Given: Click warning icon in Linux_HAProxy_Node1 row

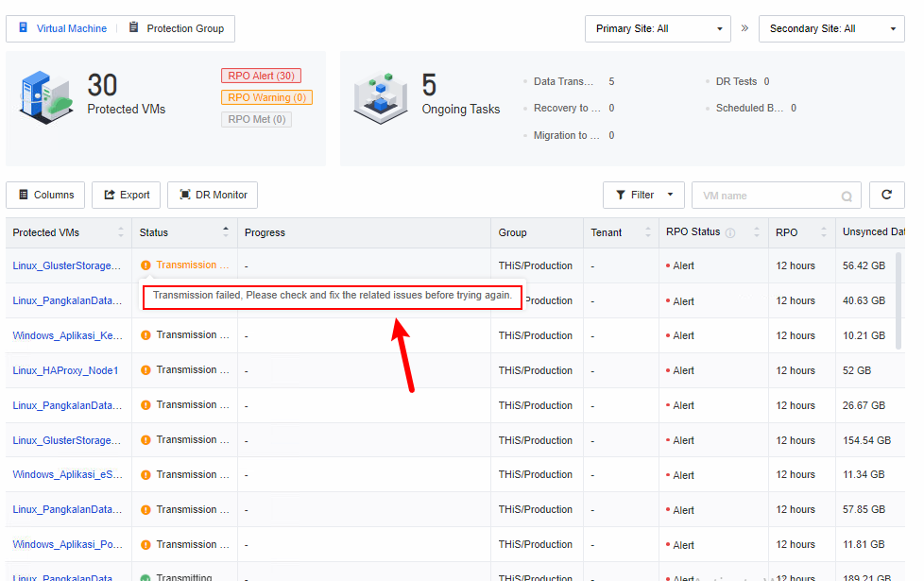Looking at the screenshot, I should [x=145, y=370].
